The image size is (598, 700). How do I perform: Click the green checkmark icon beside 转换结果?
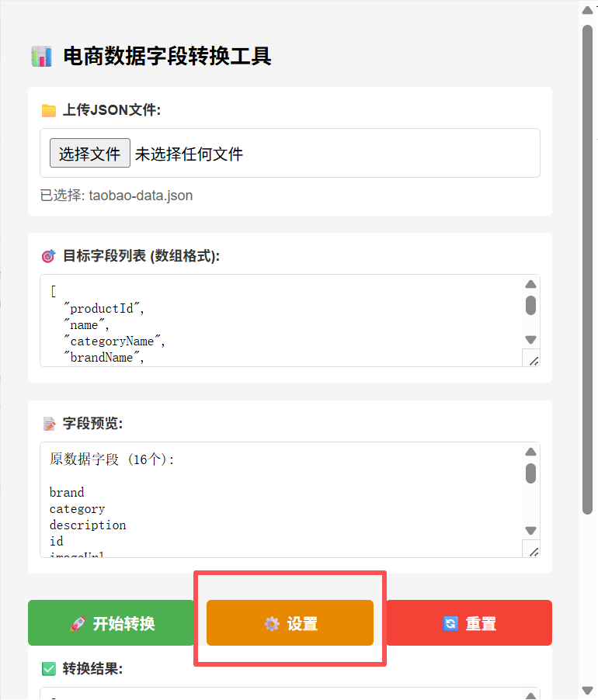tap(49, 669)
